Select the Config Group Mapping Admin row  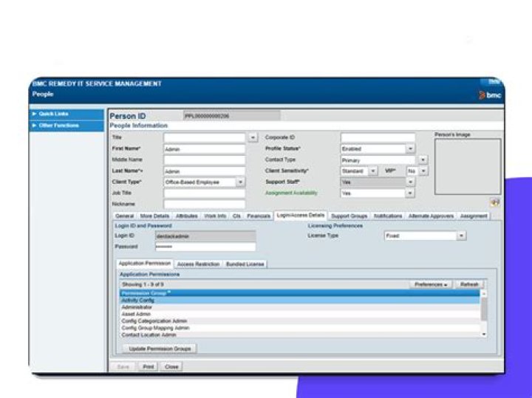pyautogui.click(x=300, y=328)
